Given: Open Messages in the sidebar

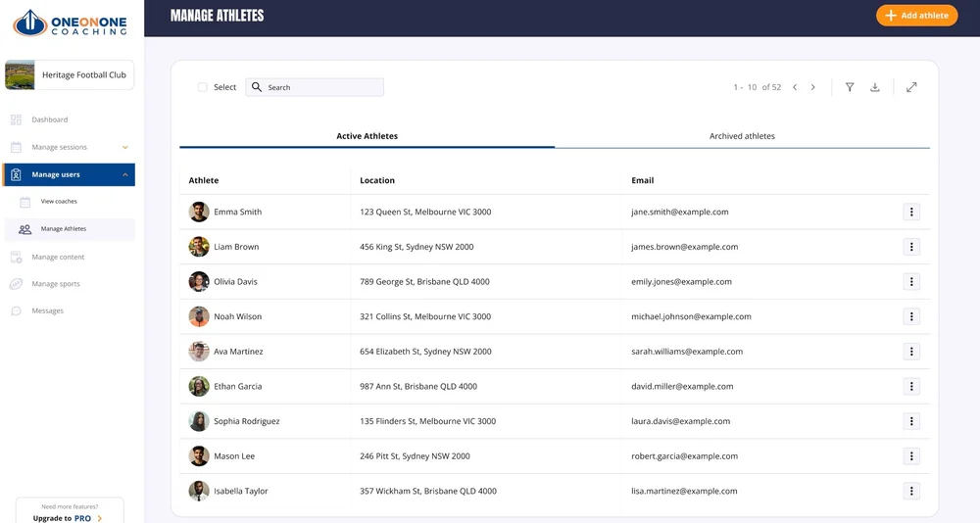Looking at the screenshot, I should coord(47,310).
